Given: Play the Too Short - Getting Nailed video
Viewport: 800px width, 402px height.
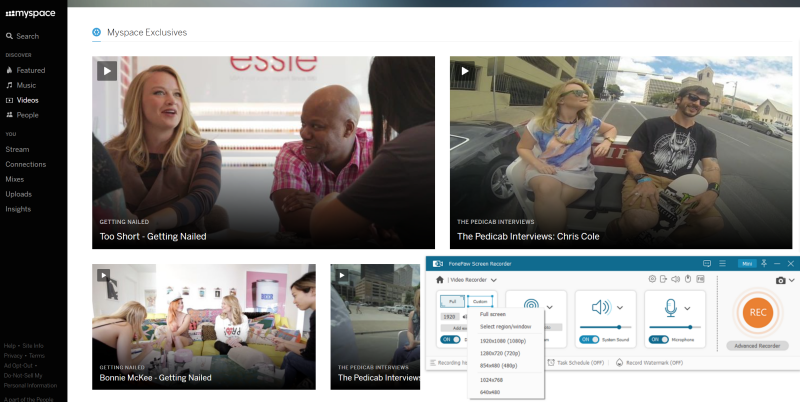Looking at the screenshot, I should tap(105, 70).
